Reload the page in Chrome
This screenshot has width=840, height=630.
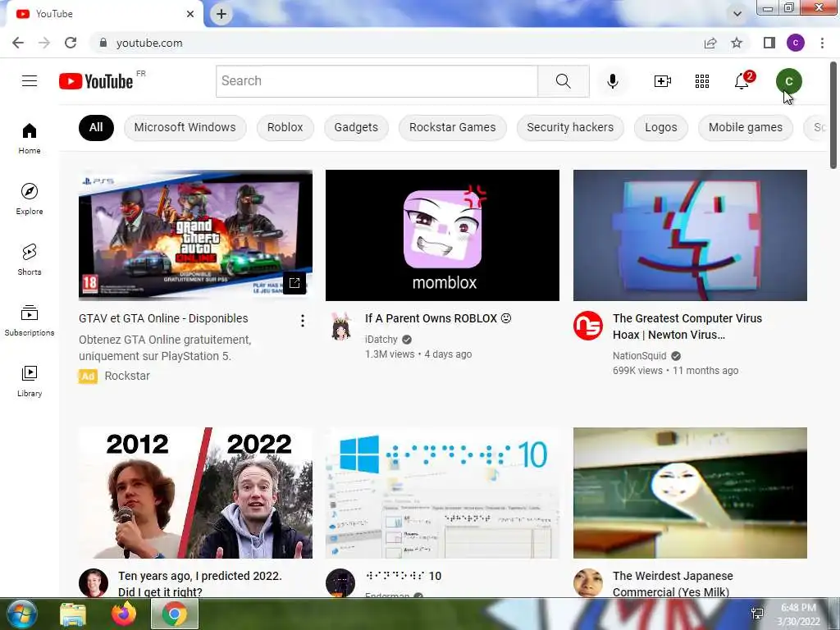pos(71,43)
